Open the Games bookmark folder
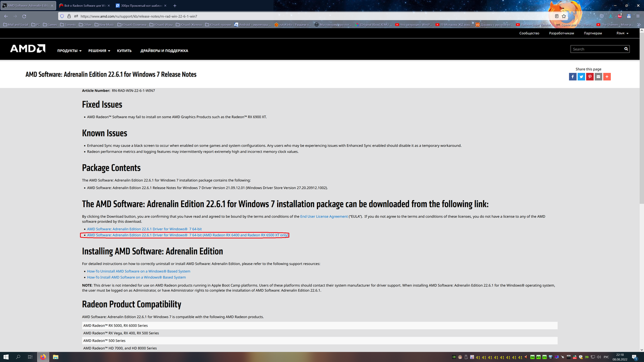 tap(50, 24)
